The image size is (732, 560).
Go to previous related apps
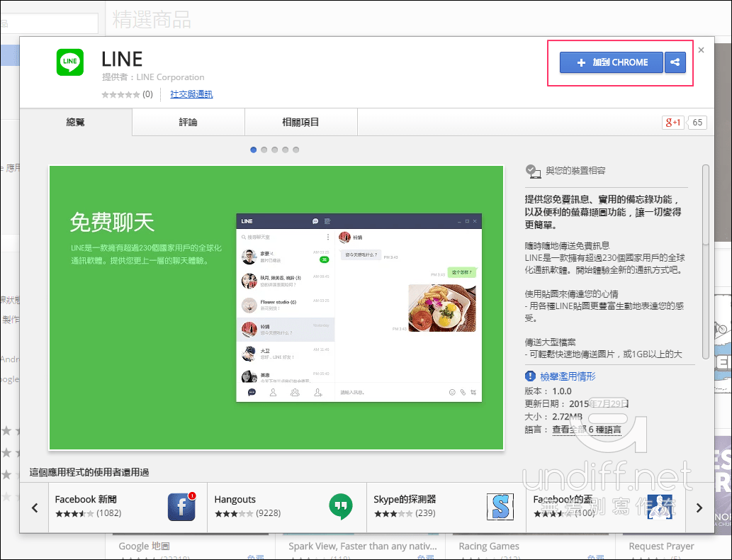[35, 508]
